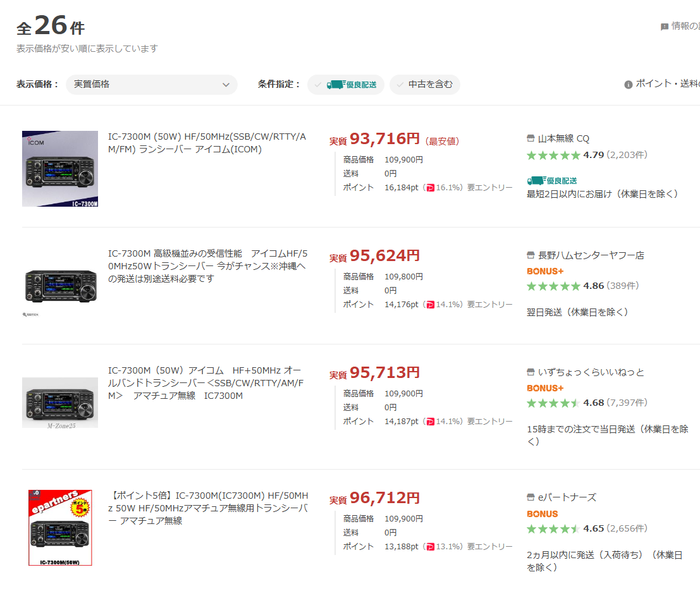
Task: Open the 高級機並みの受信性能 product title link
Action: coord(207,266)
